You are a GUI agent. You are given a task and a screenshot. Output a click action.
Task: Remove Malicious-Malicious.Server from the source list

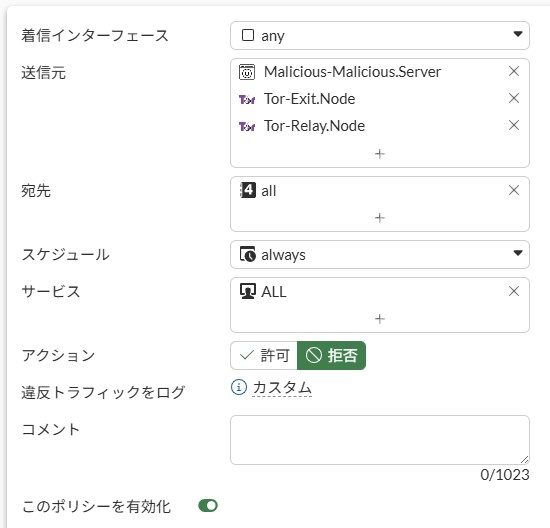514,71
